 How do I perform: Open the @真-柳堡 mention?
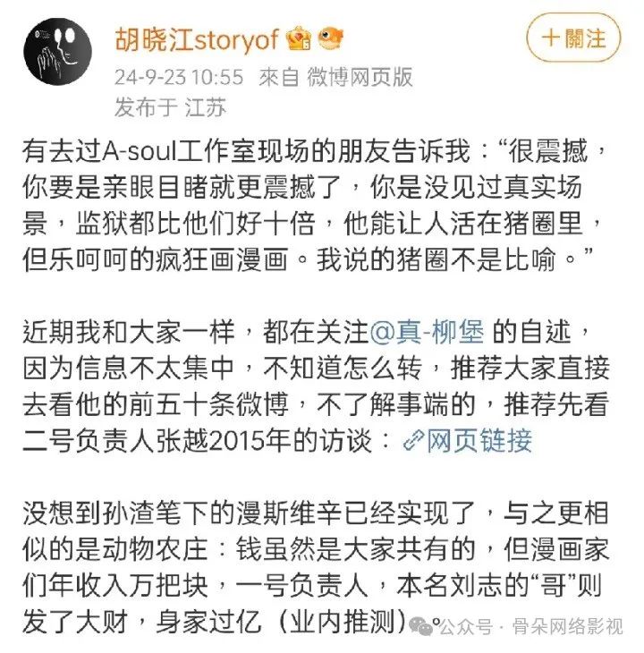[428, 333]
